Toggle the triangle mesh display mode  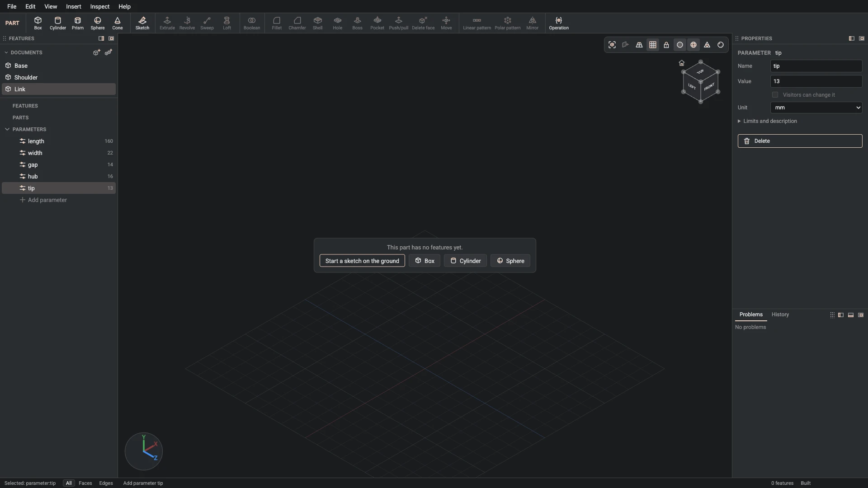707,45
